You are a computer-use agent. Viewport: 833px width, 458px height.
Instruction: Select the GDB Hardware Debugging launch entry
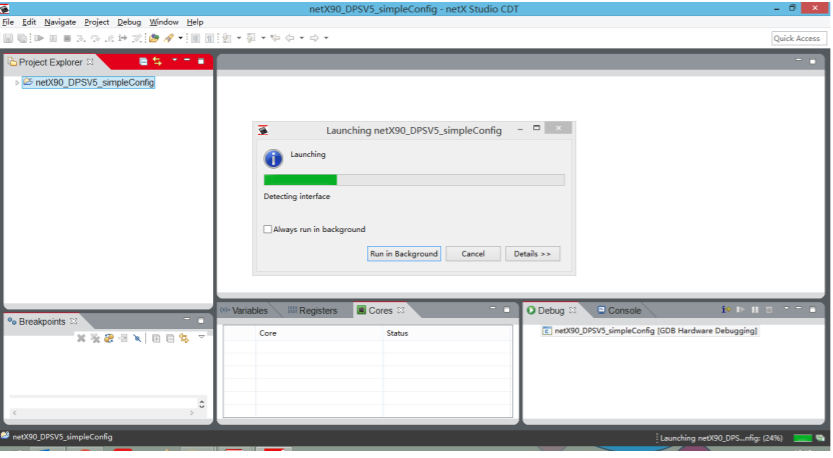[x=650, y=331]
